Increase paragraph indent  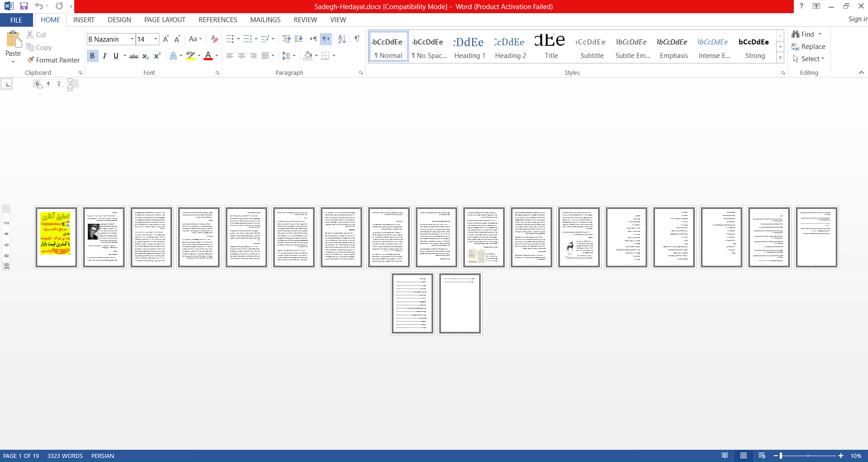pos(299,39)
